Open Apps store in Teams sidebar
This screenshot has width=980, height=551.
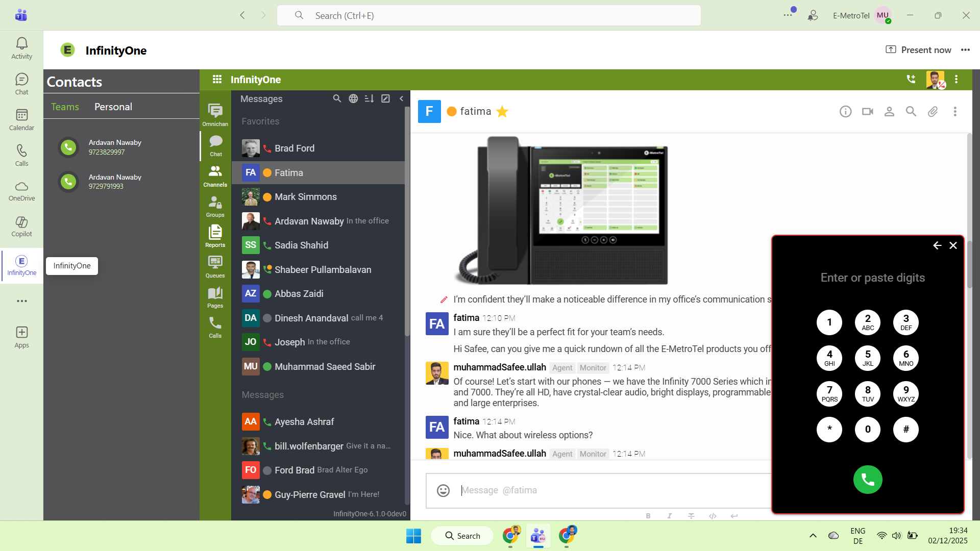click(21, 337)
